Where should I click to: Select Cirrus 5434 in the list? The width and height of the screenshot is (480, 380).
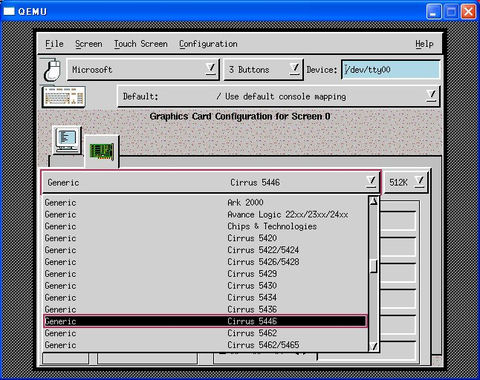pyautogui.click(x=206, y=297)
